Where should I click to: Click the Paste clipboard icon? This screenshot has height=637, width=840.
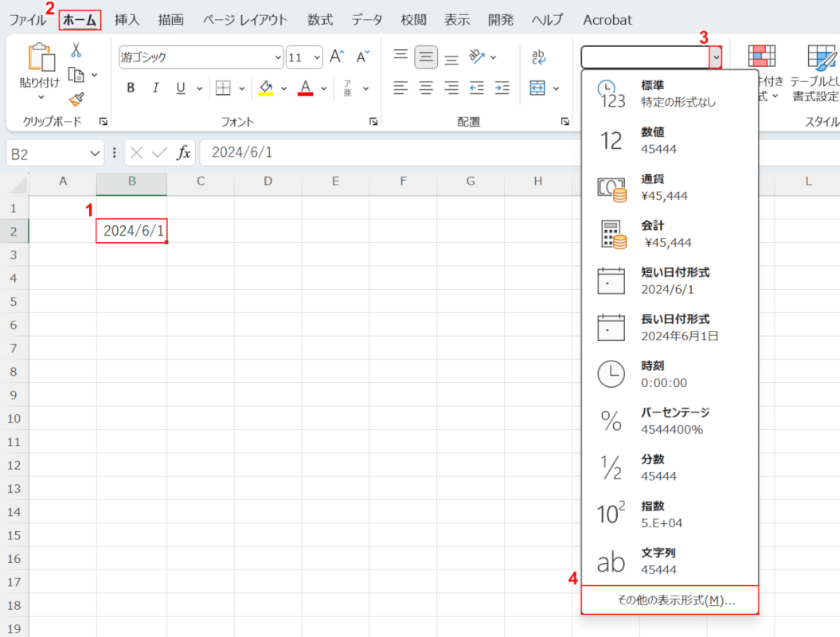click(41, 57)
